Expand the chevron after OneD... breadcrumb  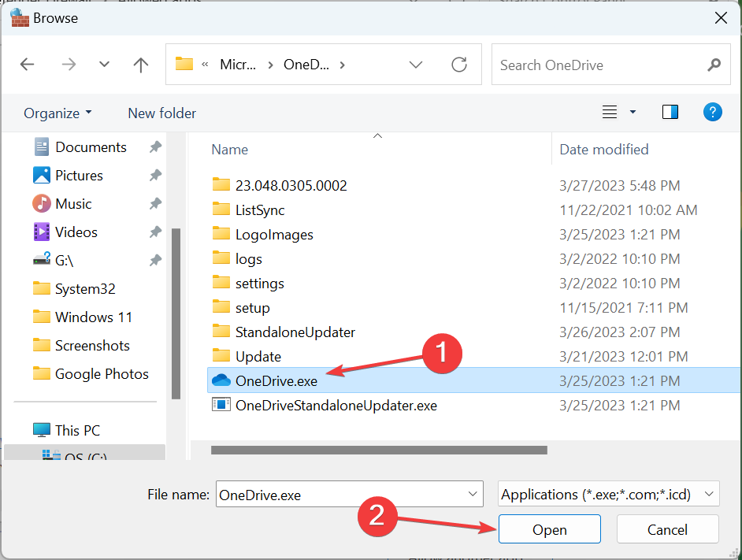point(342,65)
